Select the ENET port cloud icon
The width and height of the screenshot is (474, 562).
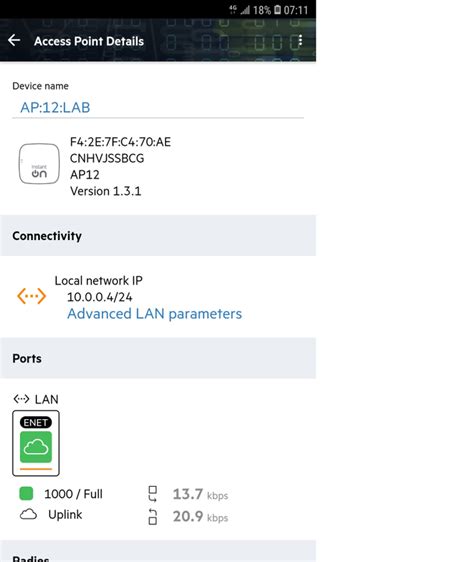point(36,447)
